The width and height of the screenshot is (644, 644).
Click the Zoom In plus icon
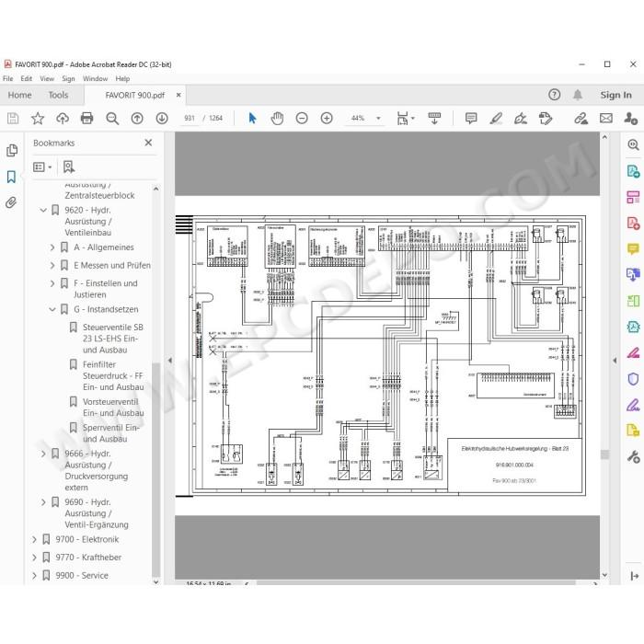pos(327,119)
